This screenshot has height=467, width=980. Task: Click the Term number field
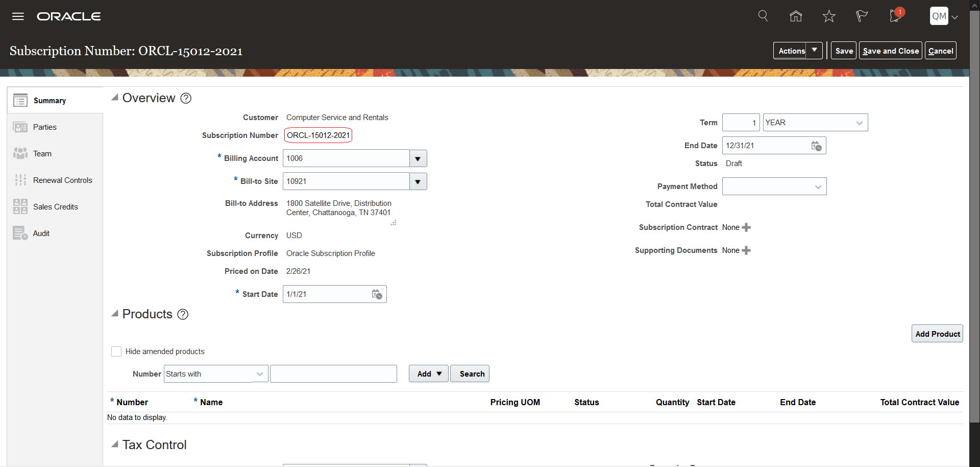tap(741, 123)
